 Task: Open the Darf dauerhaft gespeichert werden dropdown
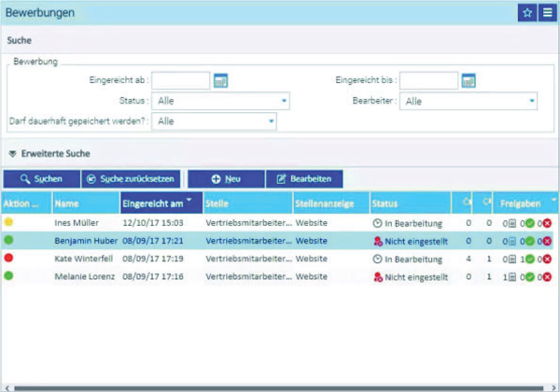[214, 121]
